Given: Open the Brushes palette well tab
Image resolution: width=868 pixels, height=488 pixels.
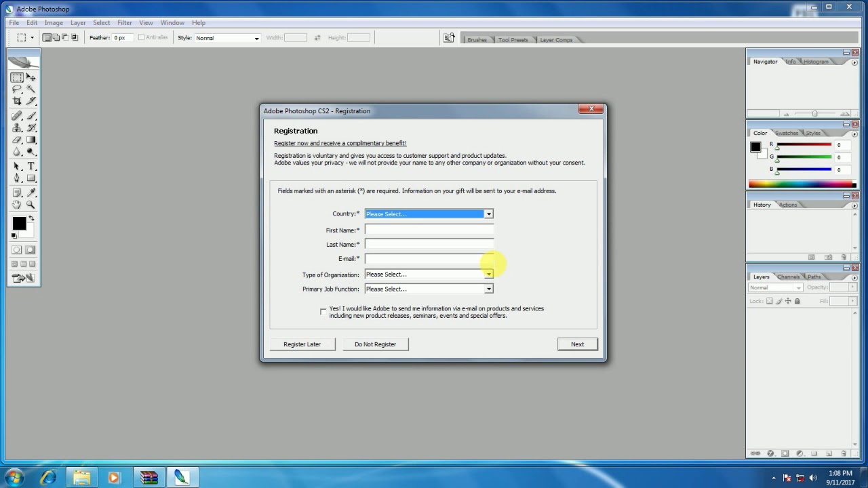Looking at the screenshot, I should click(x=477, y=40).
